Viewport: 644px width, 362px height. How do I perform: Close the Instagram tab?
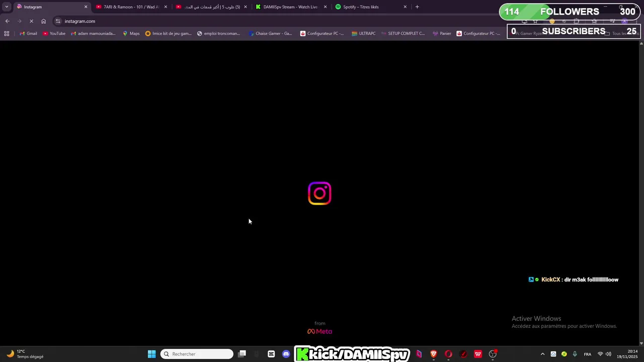click(x=86, y=7)
